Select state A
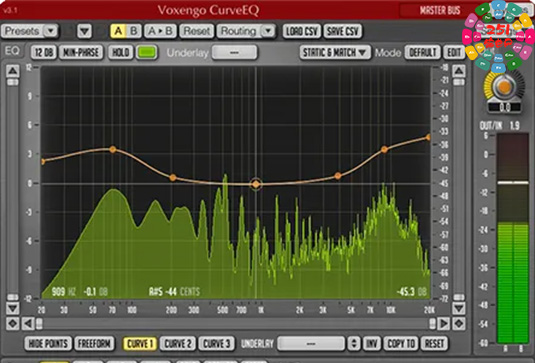The image size is (535, 363). pos(118,31)
